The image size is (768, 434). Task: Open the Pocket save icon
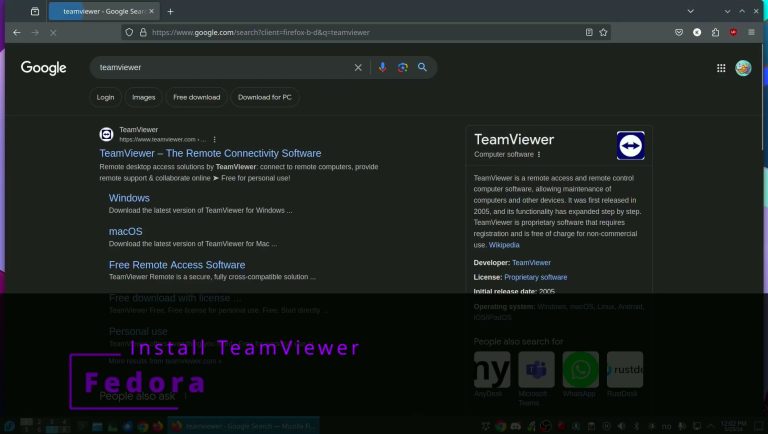click(x=679, y=32)
